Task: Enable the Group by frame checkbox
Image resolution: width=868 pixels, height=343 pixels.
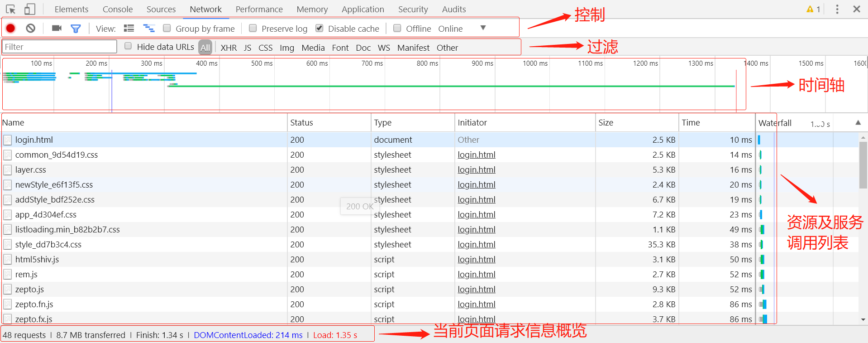Action: [x=167, y=28]
